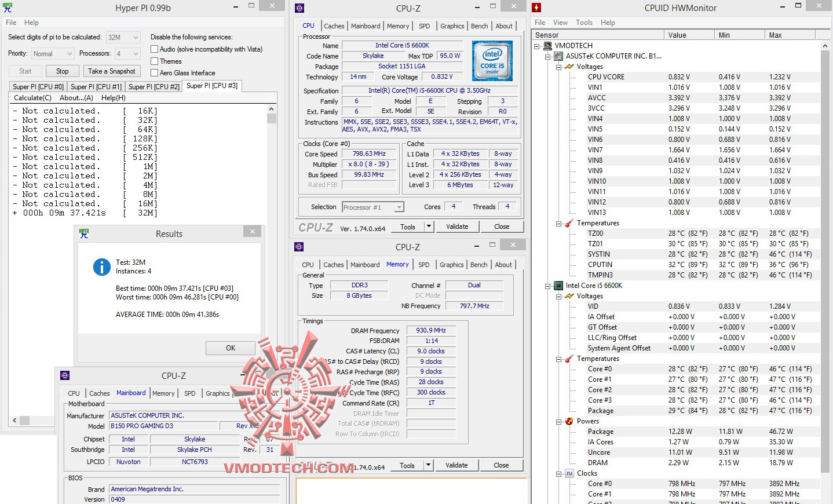Screen dimensions: 833x504
Task: Click the CPUID HWMonitor title bar icon
Action: pyautogui.click(x=536, y=8)
